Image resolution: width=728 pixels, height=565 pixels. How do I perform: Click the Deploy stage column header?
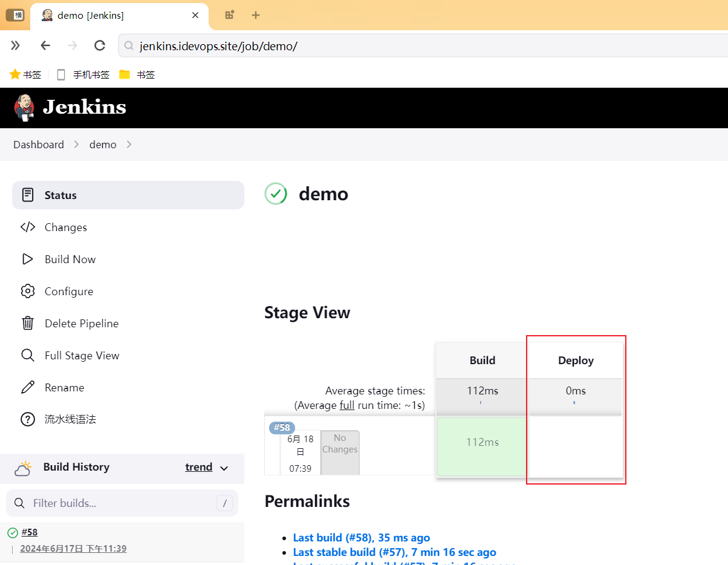point(576,361)
